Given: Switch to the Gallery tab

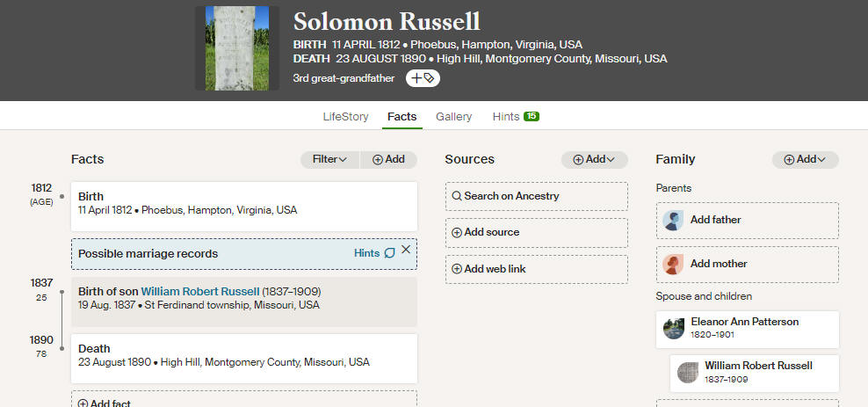Looking at the screenshot, I should [x=454, y=117].
